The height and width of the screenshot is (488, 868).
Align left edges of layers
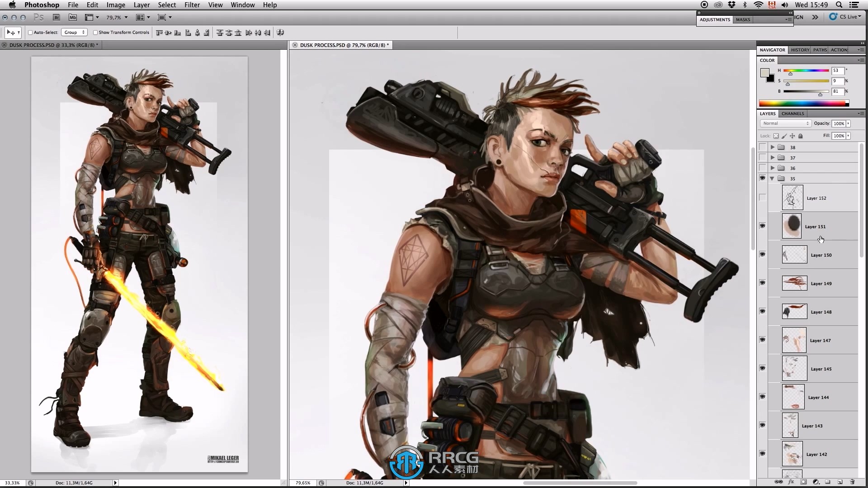pos(189,33)
